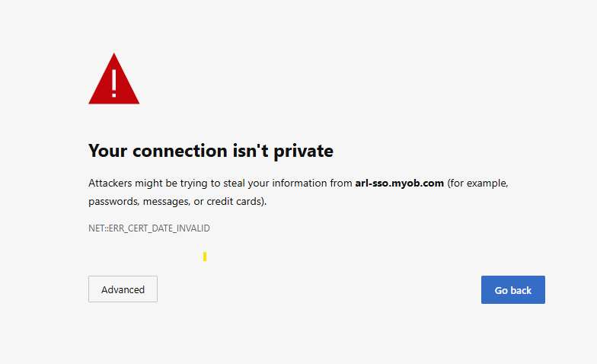This screenshot has width=597, height=364.
Task: Click 'credit cards).' at the paragraph end
Action: tap(236, 201)
